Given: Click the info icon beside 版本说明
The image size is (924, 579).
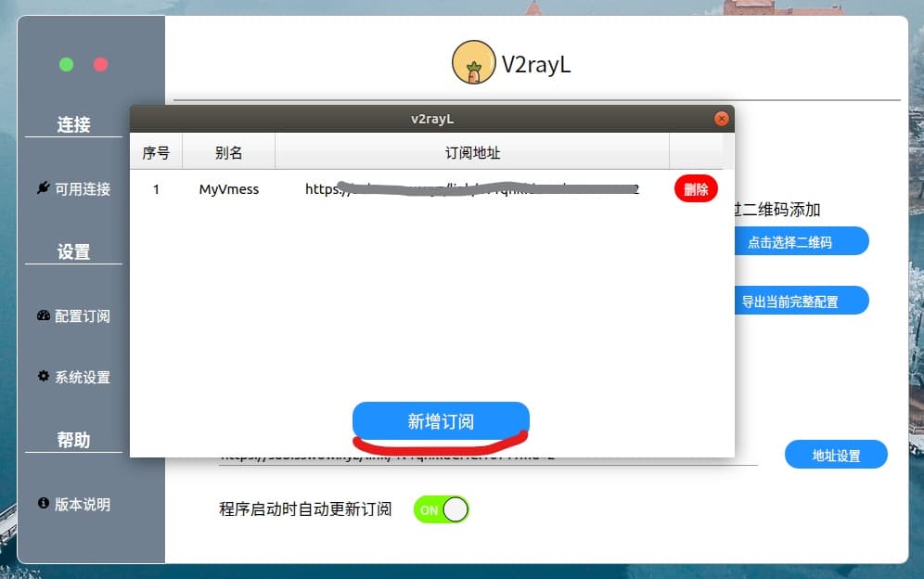Looking at the screenshot, I should (44, 503).
